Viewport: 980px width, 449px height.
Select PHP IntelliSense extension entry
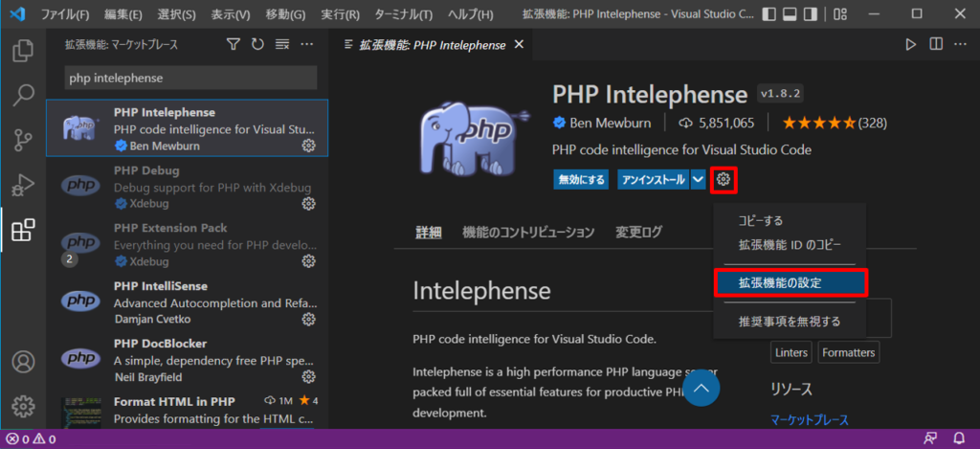pyautogui.click(x=187, y=302)
